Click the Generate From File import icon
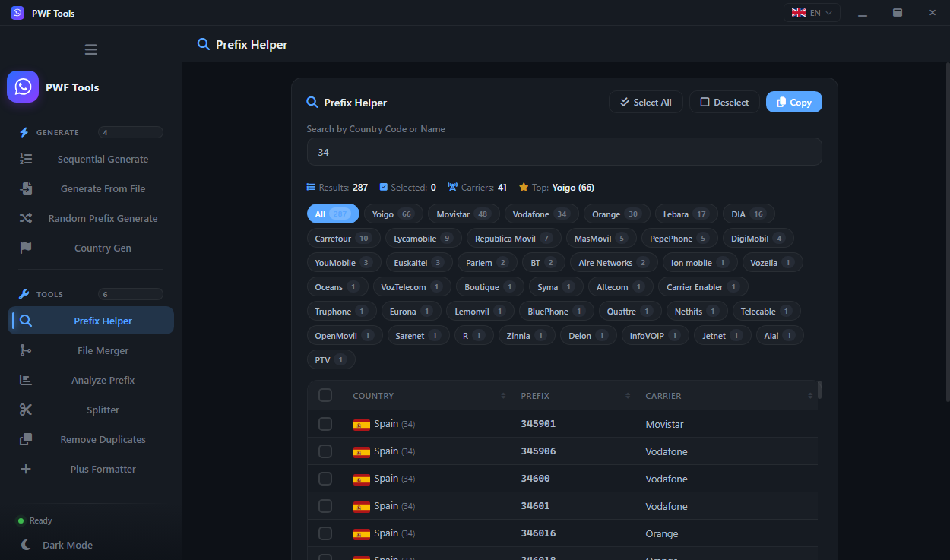The image size is (950, 560). (x=26, y=188)
